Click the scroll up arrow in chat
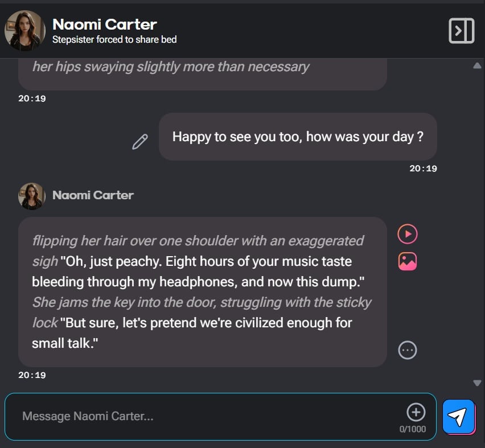Image resolution: width=485 pixels, height=448 pixels. point(477,66)
